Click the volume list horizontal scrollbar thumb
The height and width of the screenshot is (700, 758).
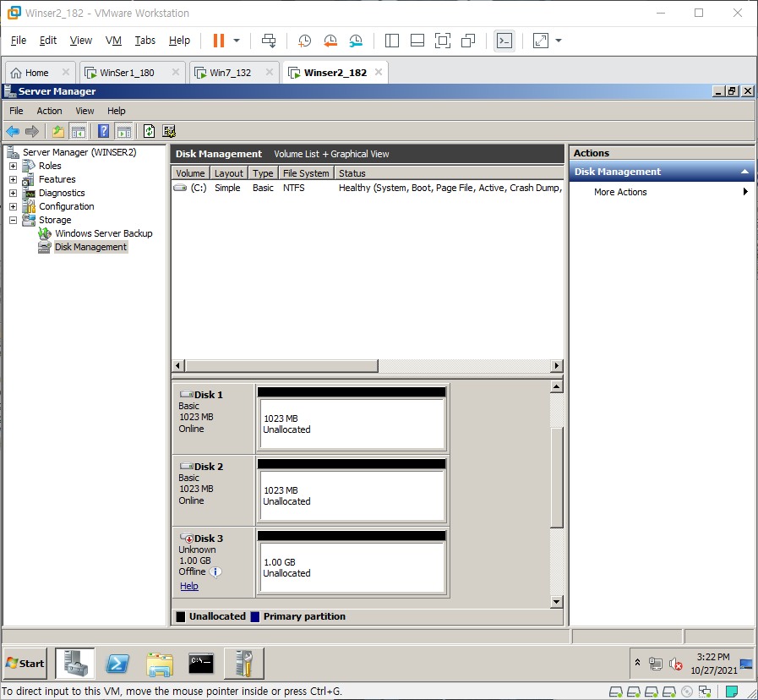(x=281, y=366)
